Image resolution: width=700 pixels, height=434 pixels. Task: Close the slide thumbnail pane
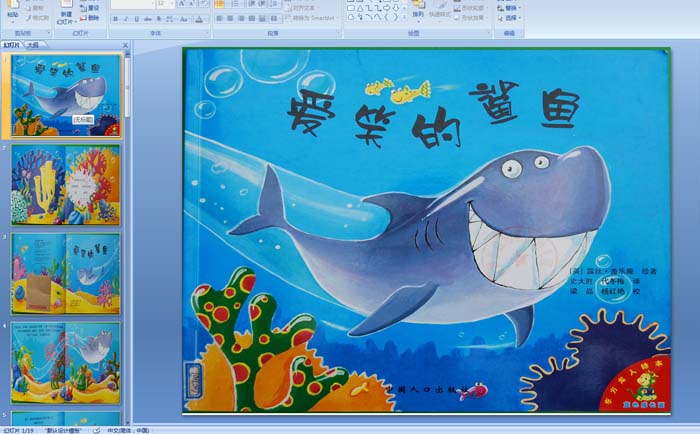[125, 45]
